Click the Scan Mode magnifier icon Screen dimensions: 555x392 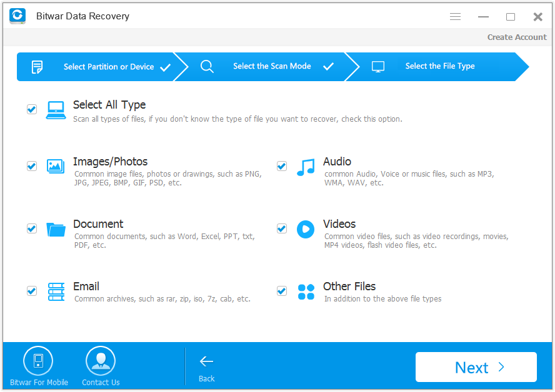coord(207,66)
